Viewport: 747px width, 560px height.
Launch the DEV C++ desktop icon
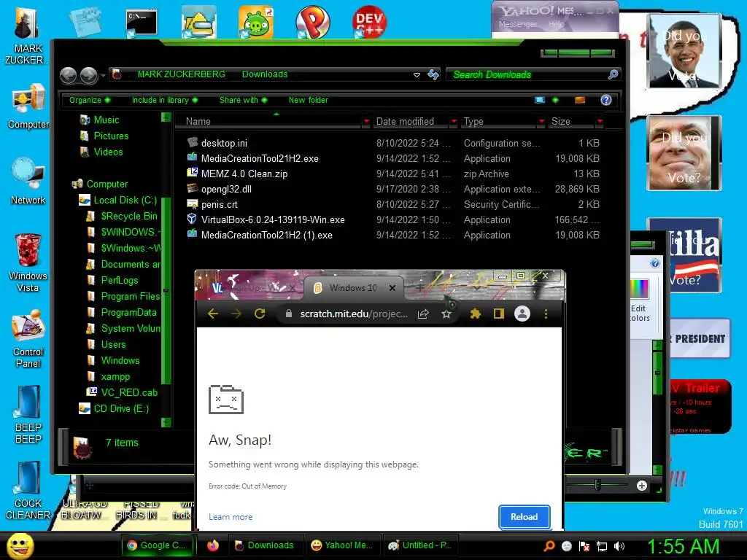(x=369, y=23)
